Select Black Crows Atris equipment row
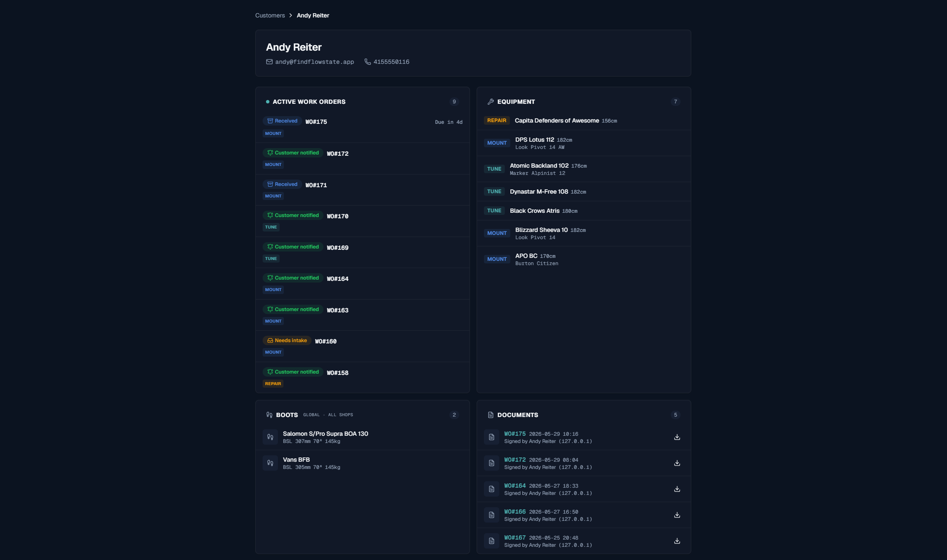The height and width of the screenshot is (560, 947). pos(584,211)
